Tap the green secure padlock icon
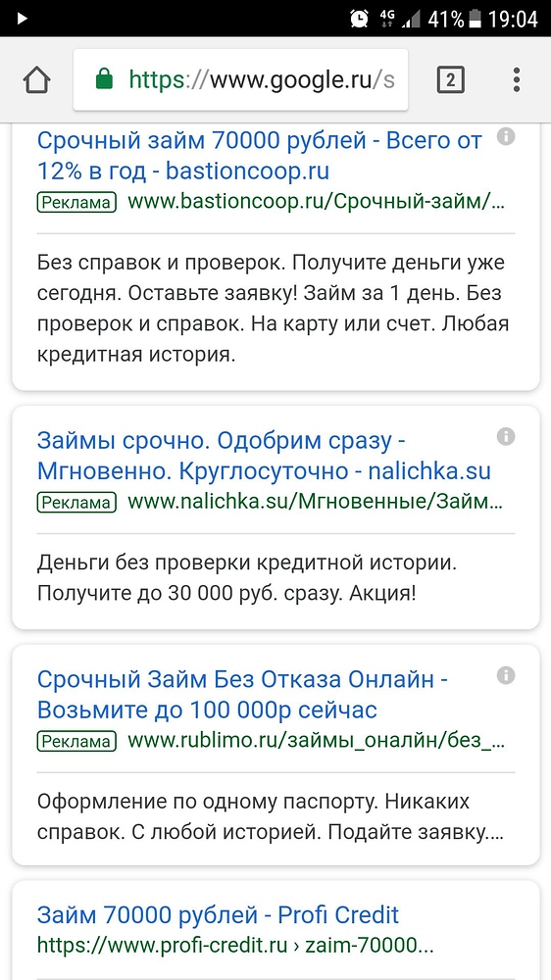 pyautogui.click(x=105, y=79)
